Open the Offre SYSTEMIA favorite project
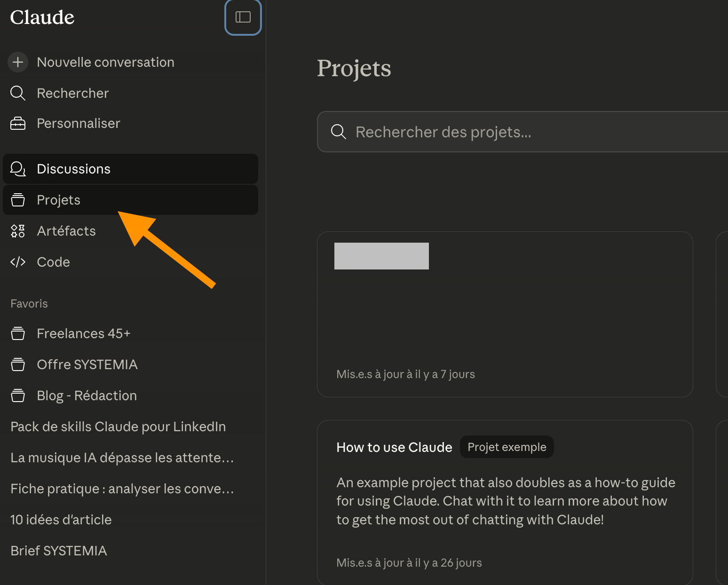728x585 pixels. (87, 364)
